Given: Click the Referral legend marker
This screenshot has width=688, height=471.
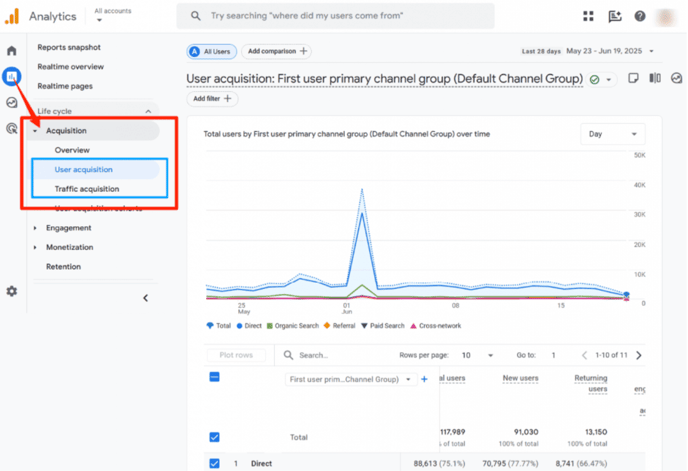Looking at the screenshot, I should [326, 326].
